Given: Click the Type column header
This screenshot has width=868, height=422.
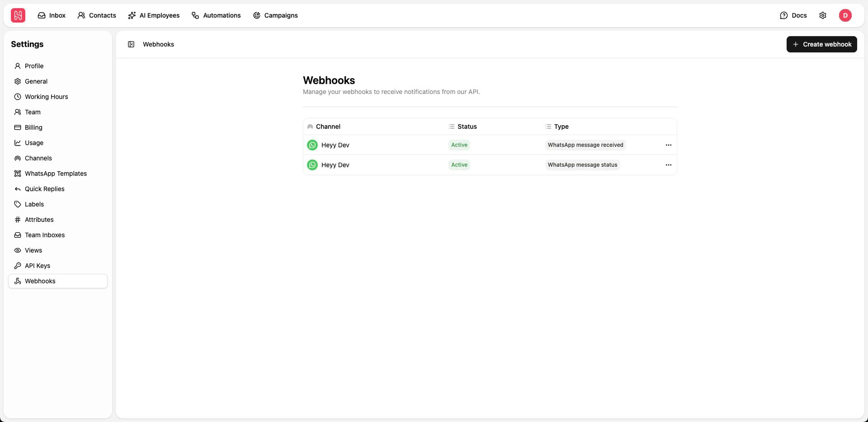Looking at the screenshot, I should tap(557, 127).
